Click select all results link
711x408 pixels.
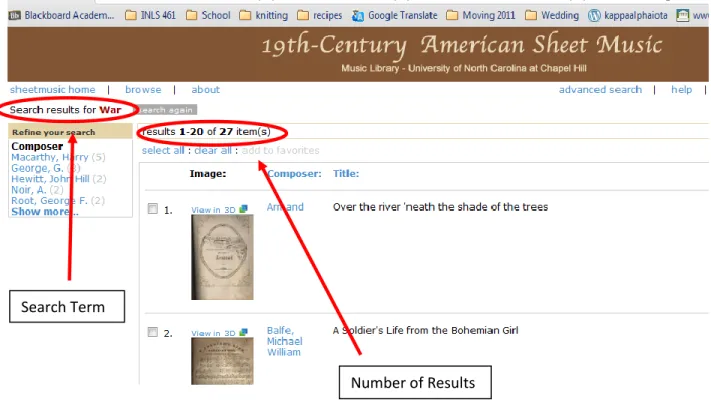(163, 151)
